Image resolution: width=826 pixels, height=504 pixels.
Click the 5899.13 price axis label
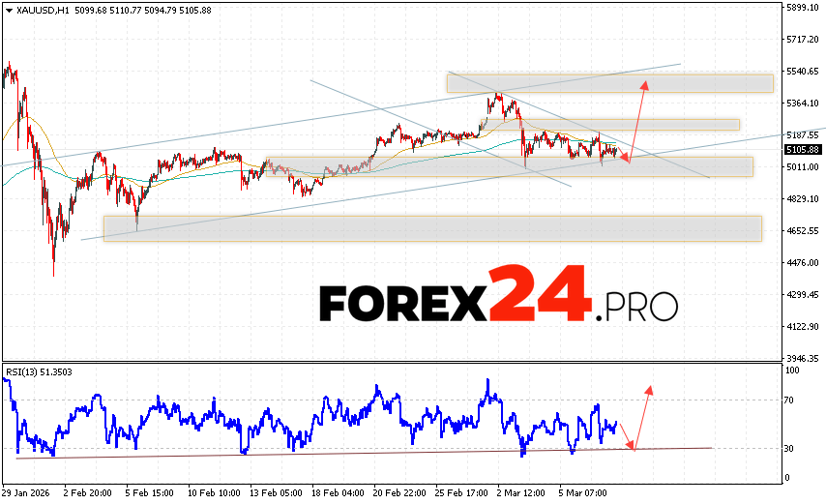point(803,8)
